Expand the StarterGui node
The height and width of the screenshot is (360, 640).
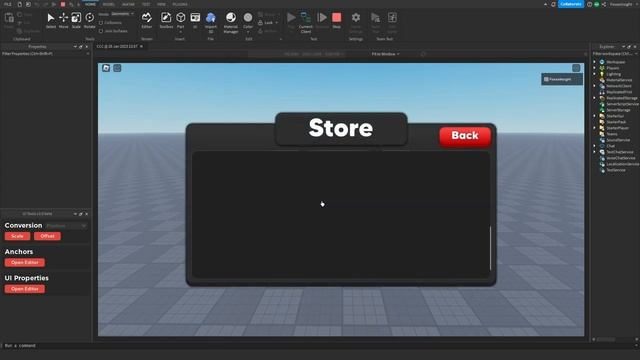(594, 116)
